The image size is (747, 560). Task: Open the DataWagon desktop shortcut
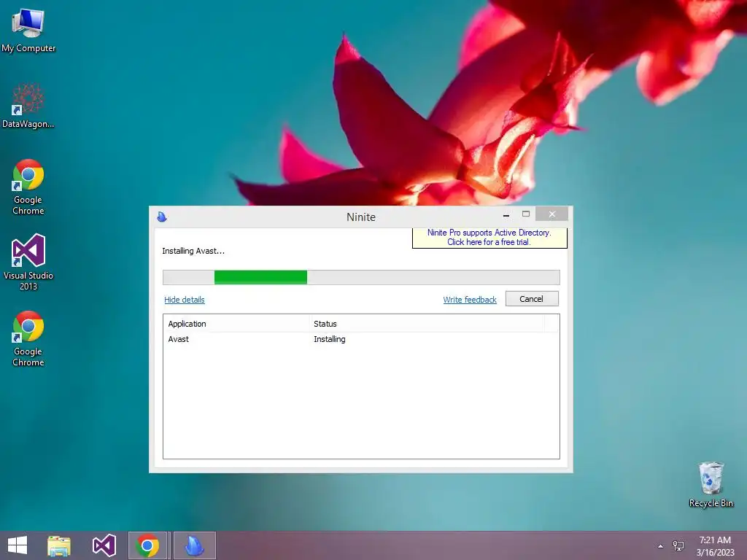(28, 106)
